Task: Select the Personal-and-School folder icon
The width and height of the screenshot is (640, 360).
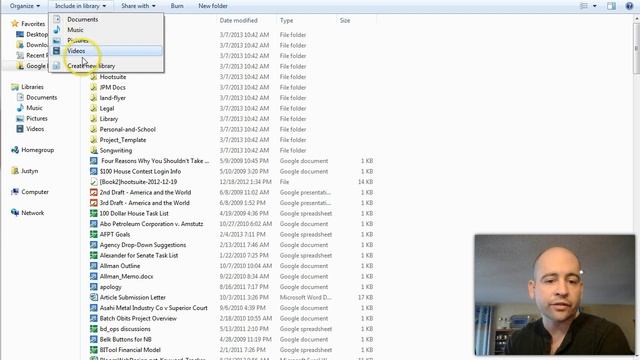Action: [93, 129]
